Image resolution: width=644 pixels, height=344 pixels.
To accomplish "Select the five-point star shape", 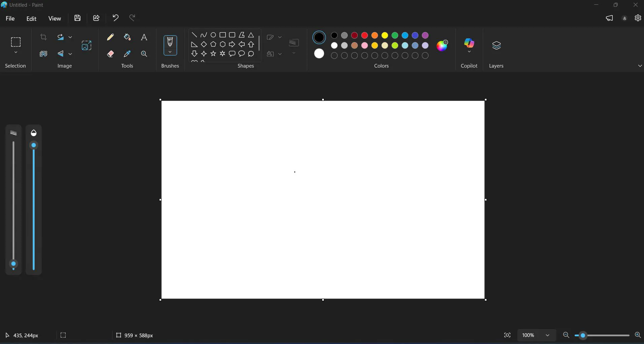I will (213, 53).
